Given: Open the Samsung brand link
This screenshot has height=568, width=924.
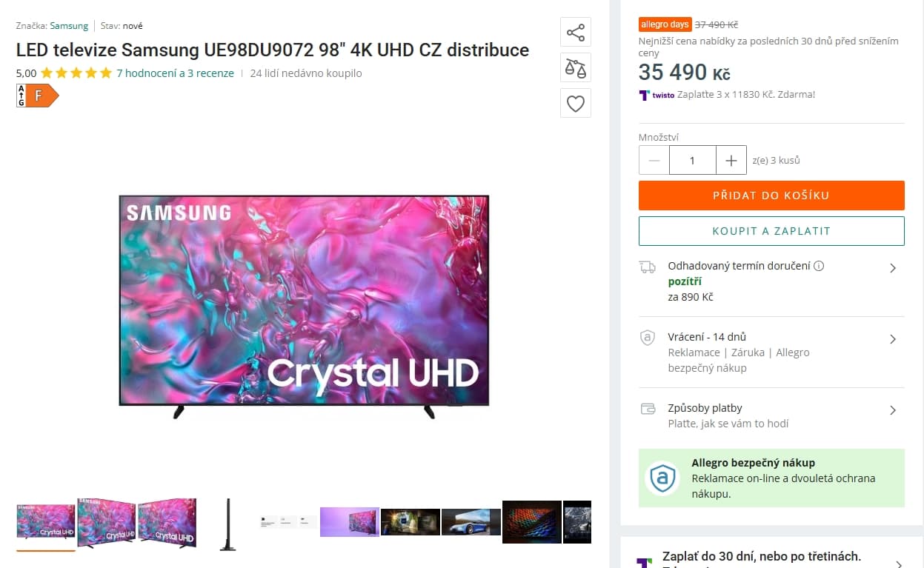Looking at the screenshot, I should click(x=69, y=26).
